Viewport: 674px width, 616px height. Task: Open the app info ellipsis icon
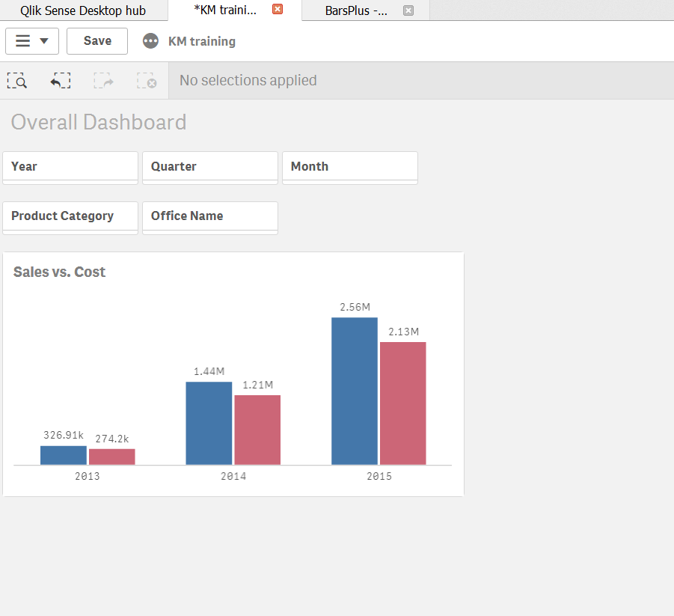(150, 41)
